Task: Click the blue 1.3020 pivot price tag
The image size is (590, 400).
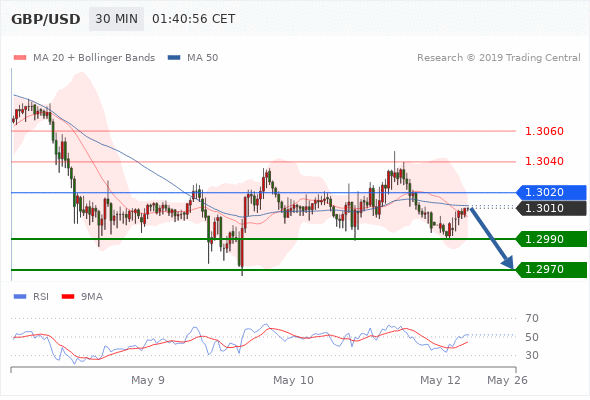Action: tap(551, 192)
